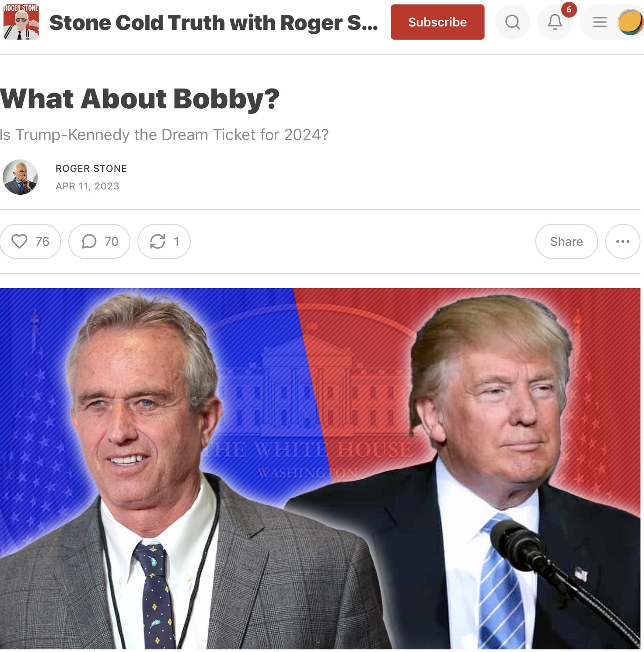Open search with magnifying glass icon
Screen dimensions: 644x652
(512, 22)
